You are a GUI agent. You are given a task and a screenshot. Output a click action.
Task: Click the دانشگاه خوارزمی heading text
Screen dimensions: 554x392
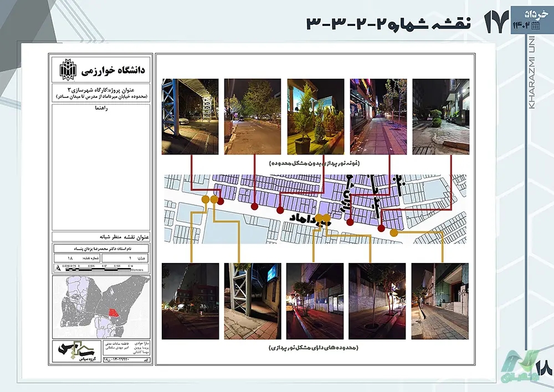pyautogui.click(x=113, y=70)
